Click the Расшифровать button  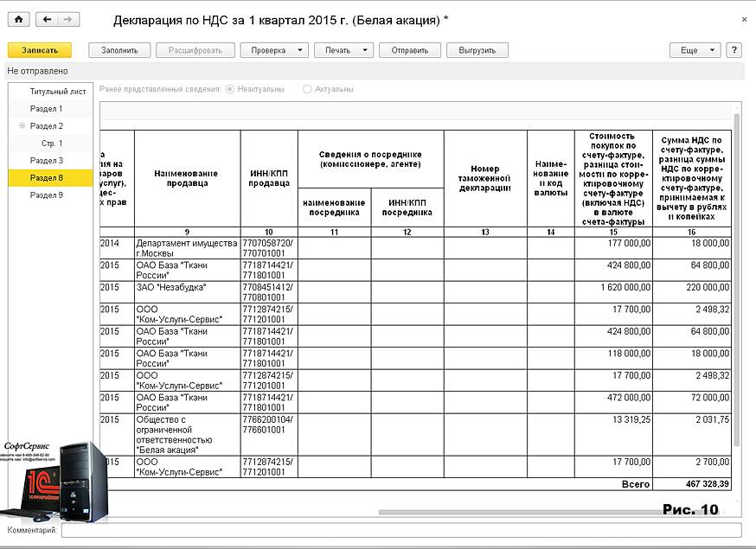click(x=195, y=50)
